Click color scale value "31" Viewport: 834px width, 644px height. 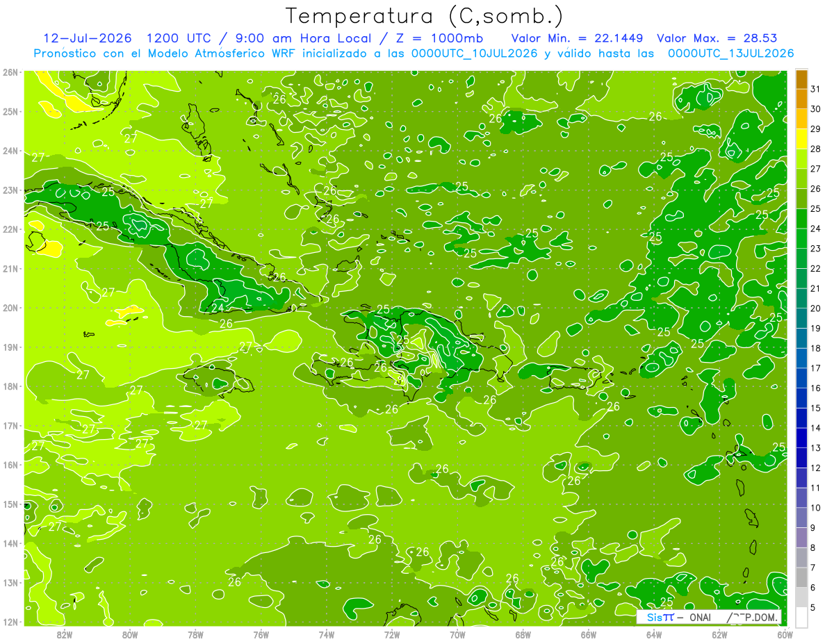pos(816,90)
